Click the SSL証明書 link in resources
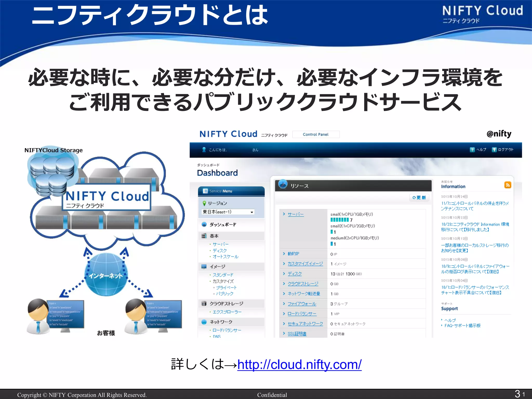The image size is (532, 399). [x=297, y=334]
